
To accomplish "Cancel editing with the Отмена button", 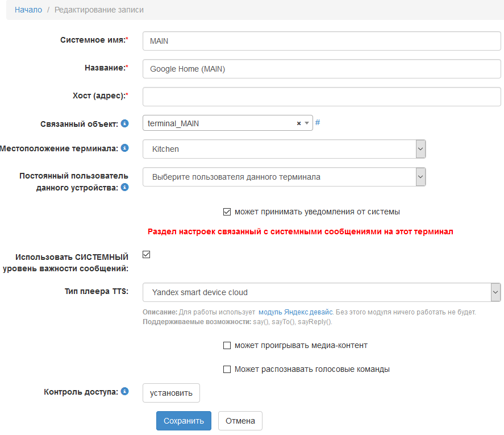I will pos(240,421).
